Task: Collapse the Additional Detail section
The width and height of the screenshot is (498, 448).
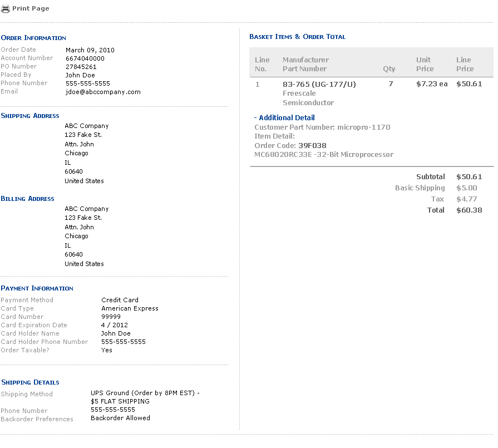Action: coord(284,117)
